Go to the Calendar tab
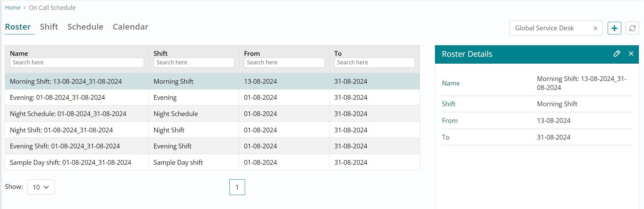 coord(130,27)
